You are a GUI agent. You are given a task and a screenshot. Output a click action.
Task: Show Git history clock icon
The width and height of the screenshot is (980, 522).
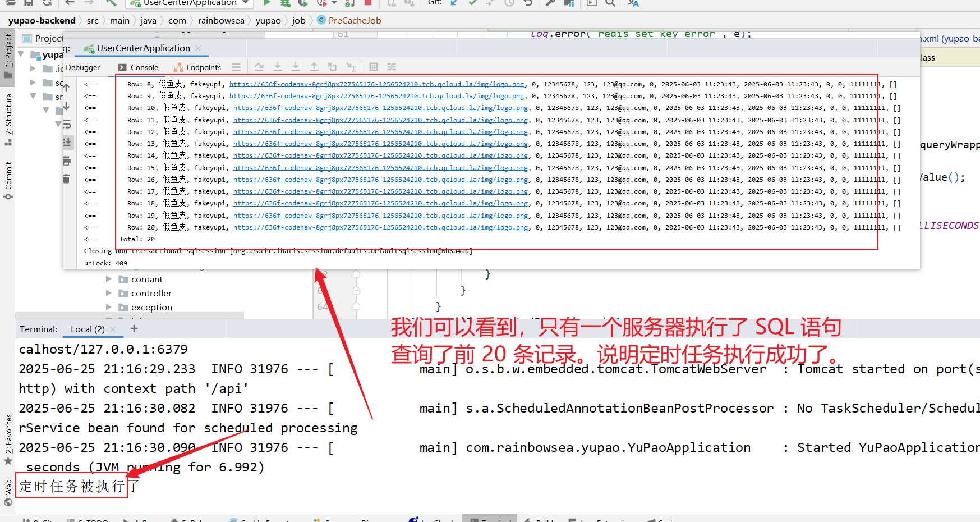click(x=509, y=3)
